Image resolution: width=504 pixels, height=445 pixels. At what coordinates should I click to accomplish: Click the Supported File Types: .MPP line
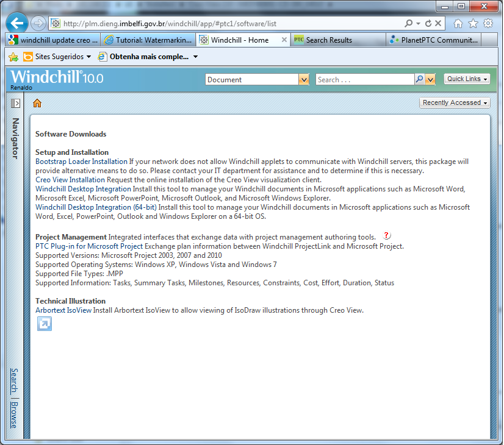(79, 274)
